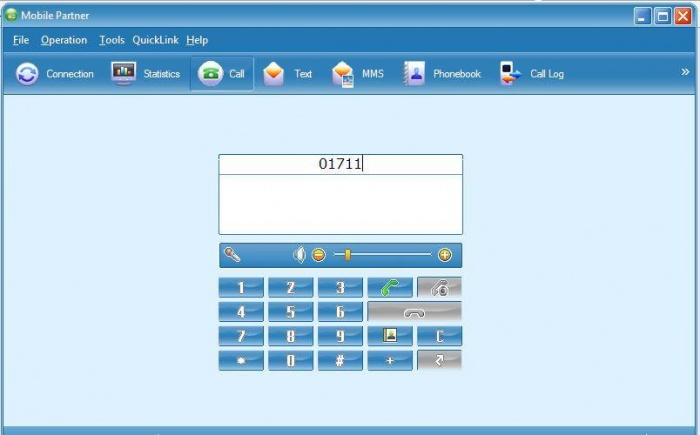The height and width of the screenshot is (435, 700).
Task: Dial digit 3 on keypad
Action: [340, 287]
